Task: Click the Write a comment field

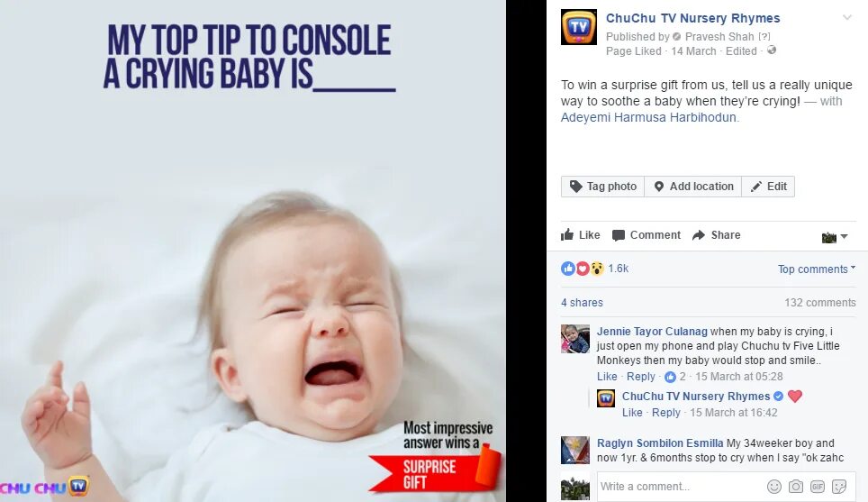Action: 681,487
